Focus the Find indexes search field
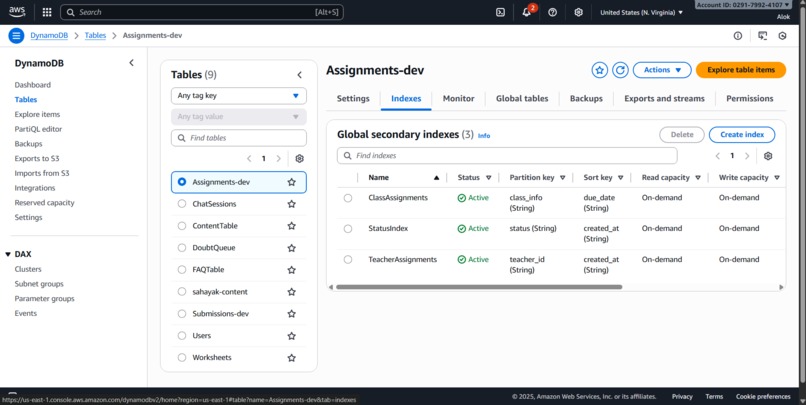The image size is (806, 405). click(507, 156)
